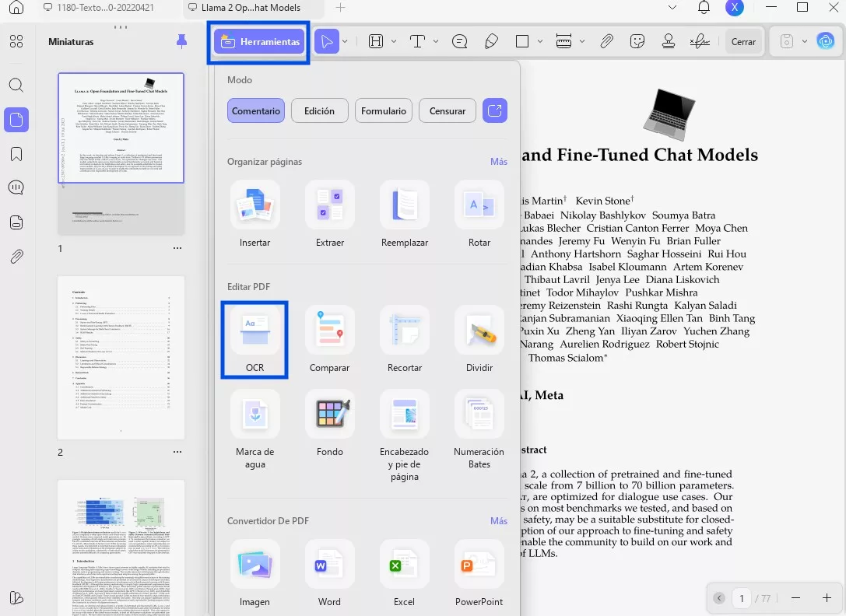Open the search icon in left sidebar

(16, 85)
